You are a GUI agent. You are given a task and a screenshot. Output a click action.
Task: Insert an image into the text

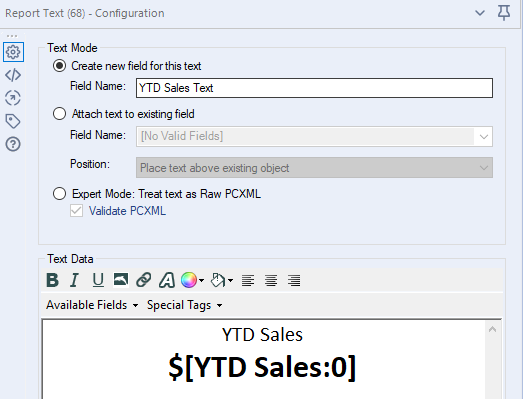click(121, 280)
